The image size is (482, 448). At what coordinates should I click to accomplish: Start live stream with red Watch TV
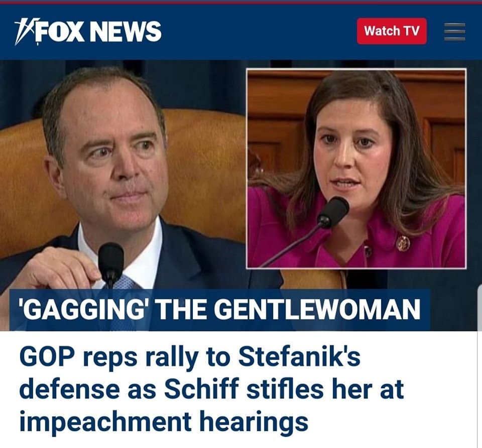coord(392,31)
